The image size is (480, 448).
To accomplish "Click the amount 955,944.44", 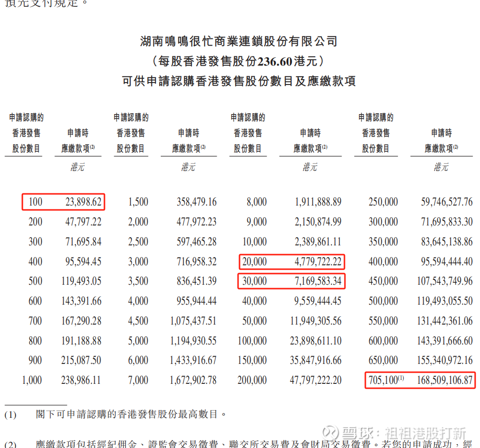I will 197,301.
